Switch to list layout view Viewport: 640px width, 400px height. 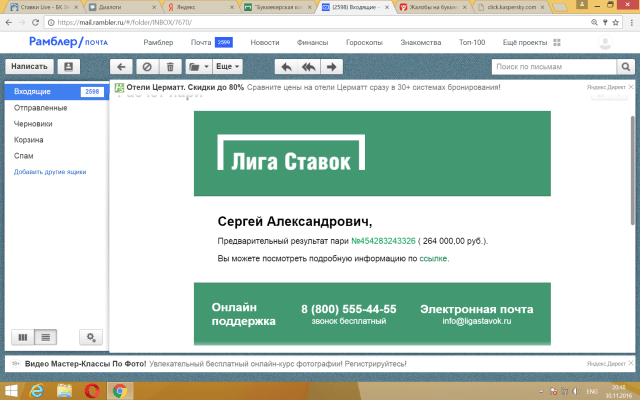point(46,337)
